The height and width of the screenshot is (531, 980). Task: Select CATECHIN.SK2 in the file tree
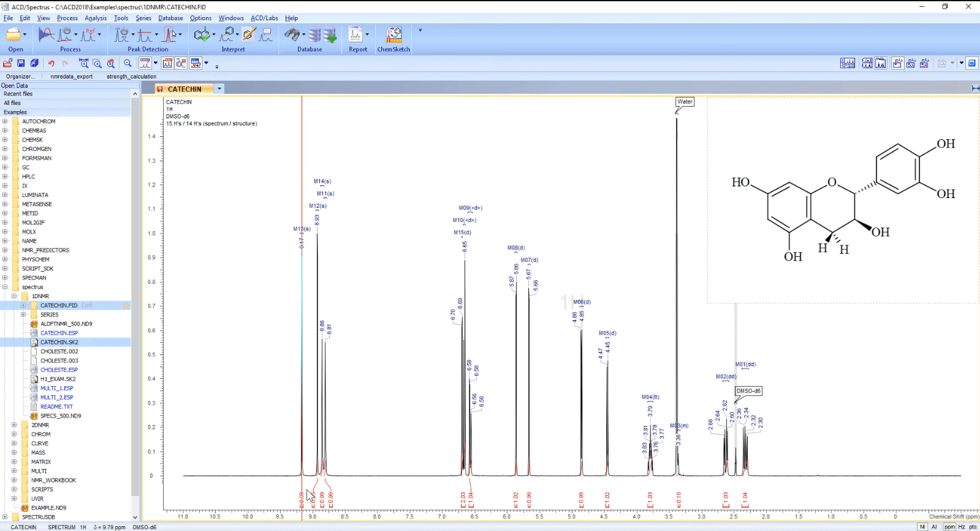point(59,342)
